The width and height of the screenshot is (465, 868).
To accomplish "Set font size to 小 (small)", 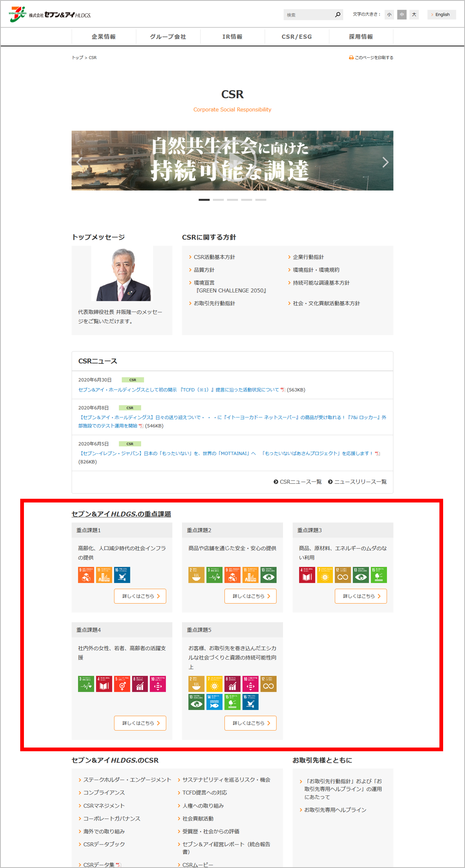I will coord(389,15).
